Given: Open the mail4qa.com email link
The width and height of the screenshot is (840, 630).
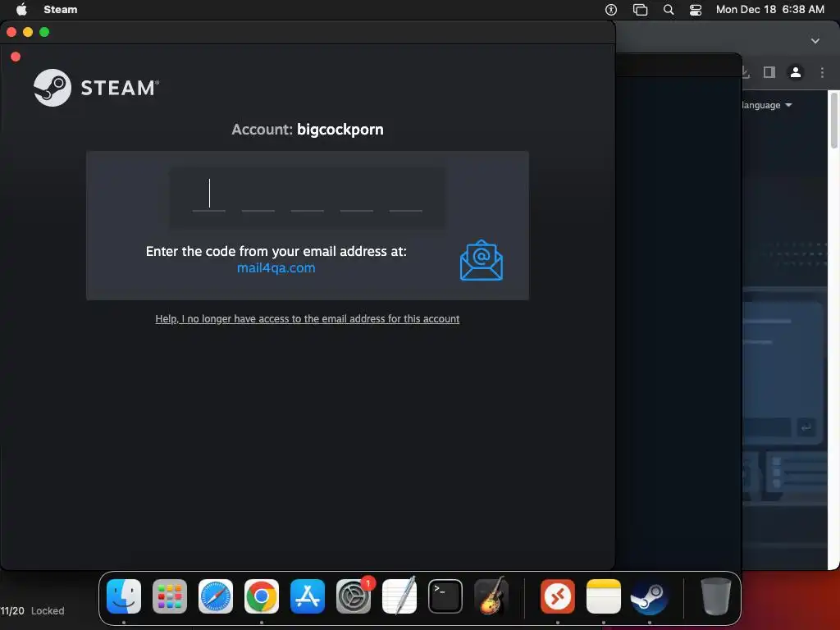Looking at the screenshot, I should (x=276, y=268).
